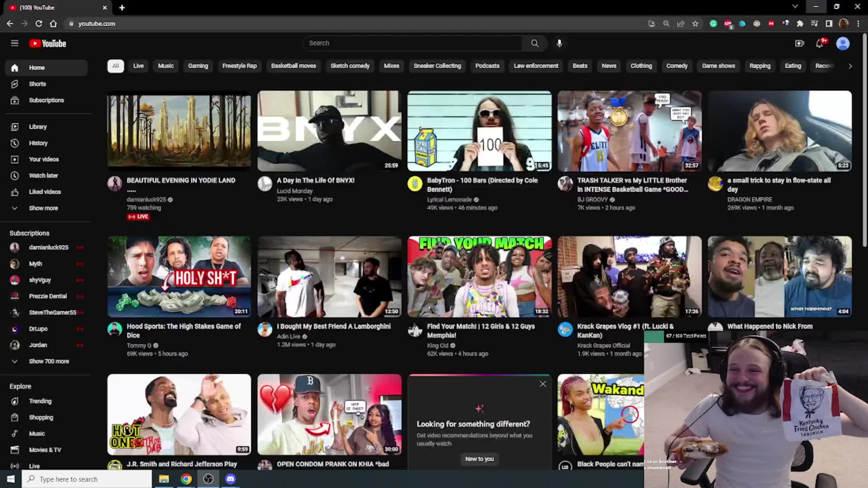Expand Show 700 more subscriptions

click(45, 361)
